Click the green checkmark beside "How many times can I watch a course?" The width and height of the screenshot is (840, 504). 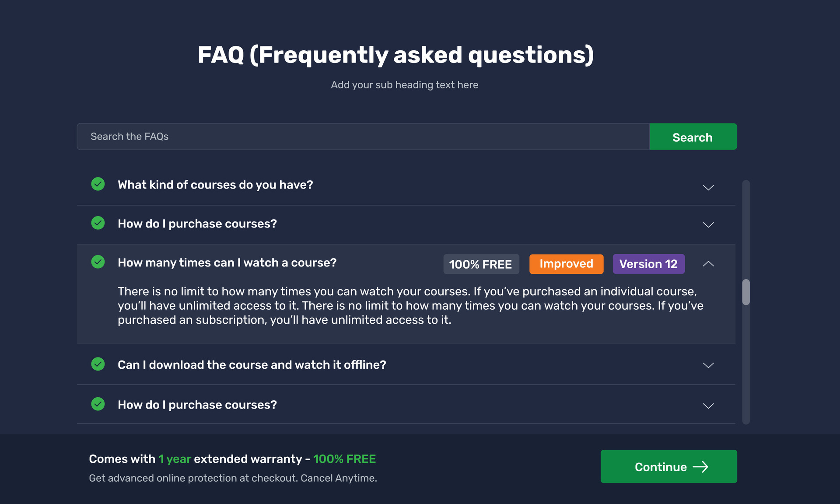98,262
